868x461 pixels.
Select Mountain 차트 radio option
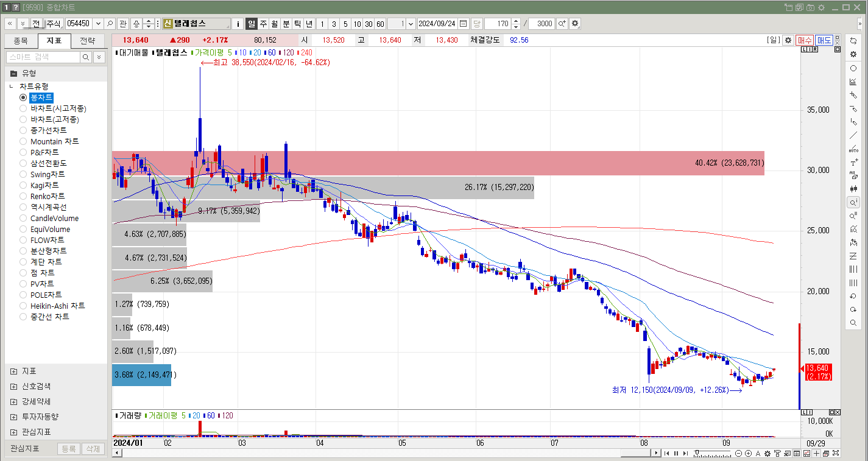click(23, 141)
